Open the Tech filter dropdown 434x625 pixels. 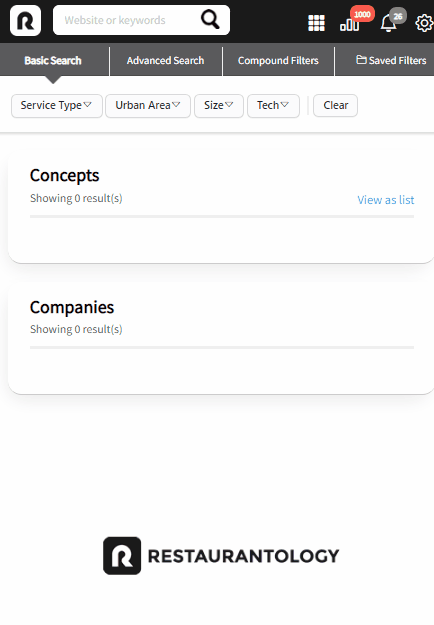click(x=273, y=106)
